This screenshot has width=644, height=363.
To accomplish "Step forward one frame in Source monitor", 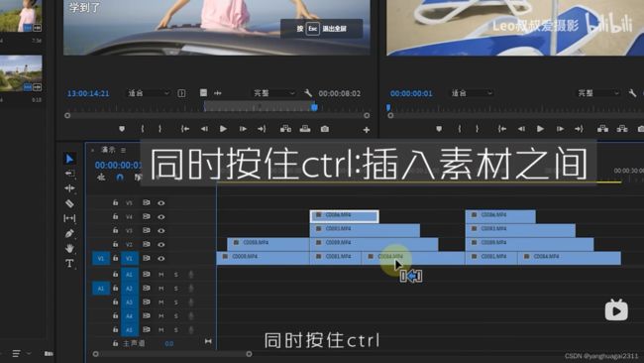I will (x=243, y=129).
